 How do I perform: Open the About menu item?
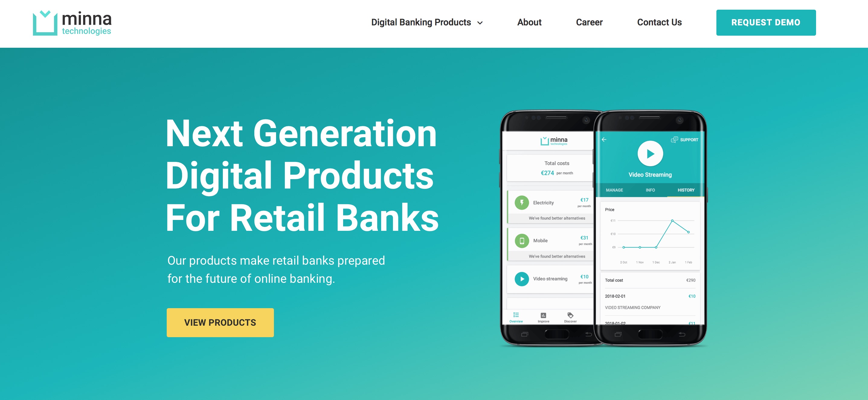coord(529,22)
